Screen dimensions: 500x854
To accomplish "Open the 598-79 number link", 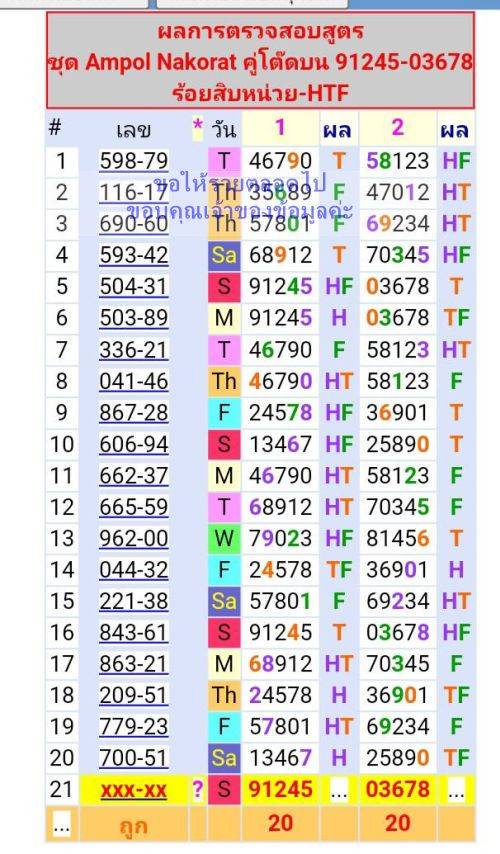I will (134, 161).
